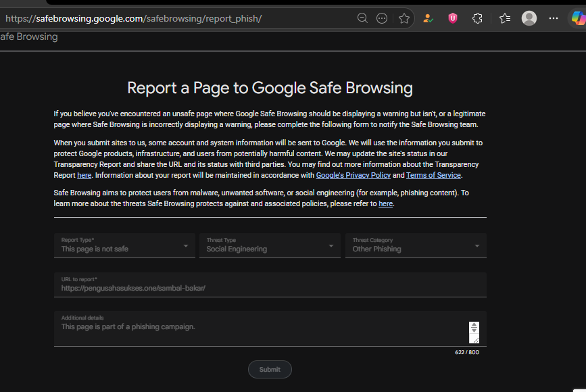Click the textarea resize handle corner

pos(475,340)
